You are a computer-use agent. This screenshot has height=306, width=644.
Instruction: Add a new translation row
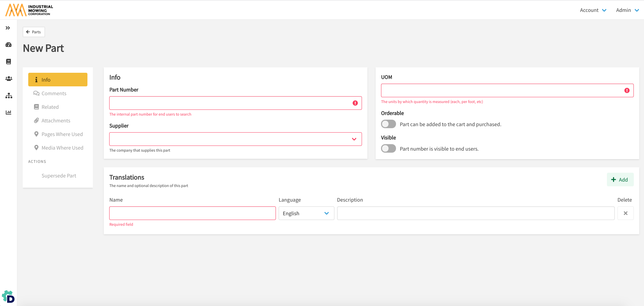(620, 180)
